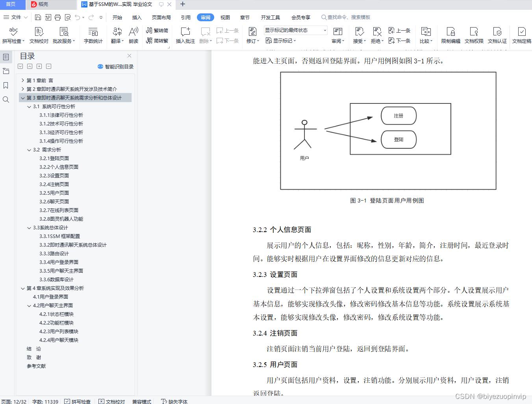Click the 限制编辑 restrict editing icon
The width and height of the screenshot is (532, 404).
coord(450,35)
